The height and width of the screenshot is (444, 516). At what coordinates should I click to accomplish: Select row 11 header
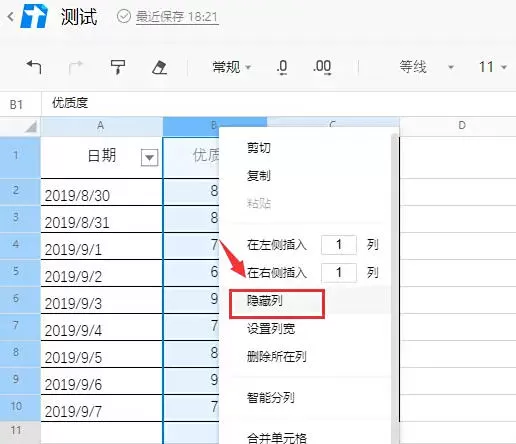20,432
